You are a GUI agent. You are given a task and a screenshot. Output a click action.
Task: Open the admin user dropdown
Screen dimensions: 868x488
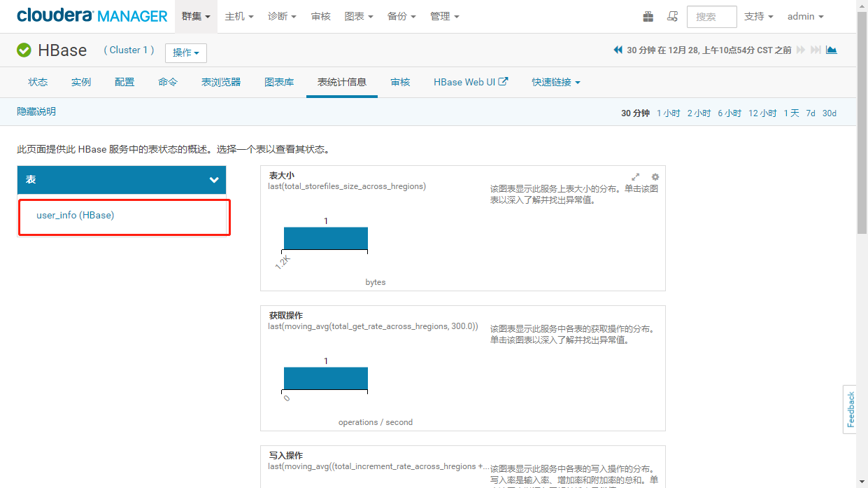[x=806, y=16]
